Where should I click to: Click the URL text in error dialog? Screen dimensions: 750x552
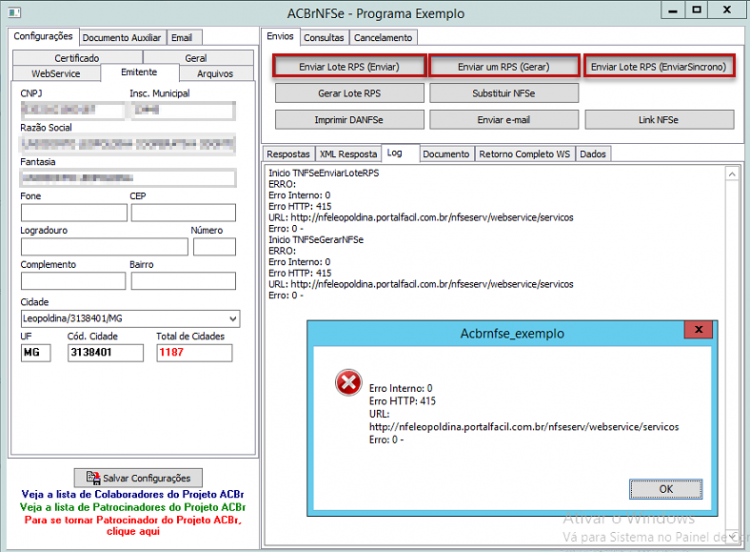click(524, 427)
